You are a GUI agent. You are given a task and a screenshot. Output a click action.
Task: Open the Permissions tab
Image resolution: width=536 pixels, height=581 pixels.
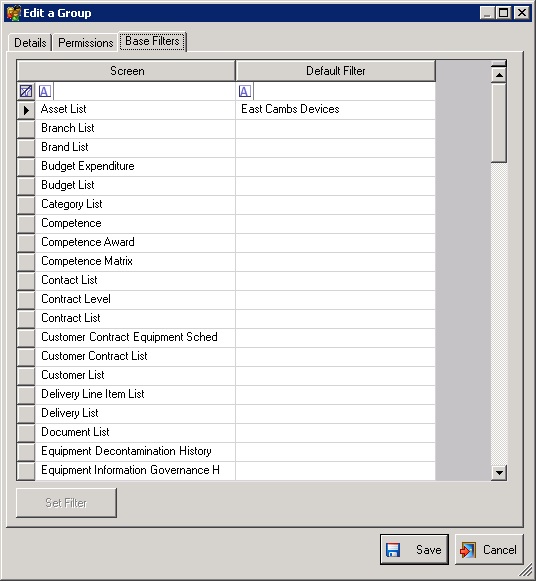86,43
